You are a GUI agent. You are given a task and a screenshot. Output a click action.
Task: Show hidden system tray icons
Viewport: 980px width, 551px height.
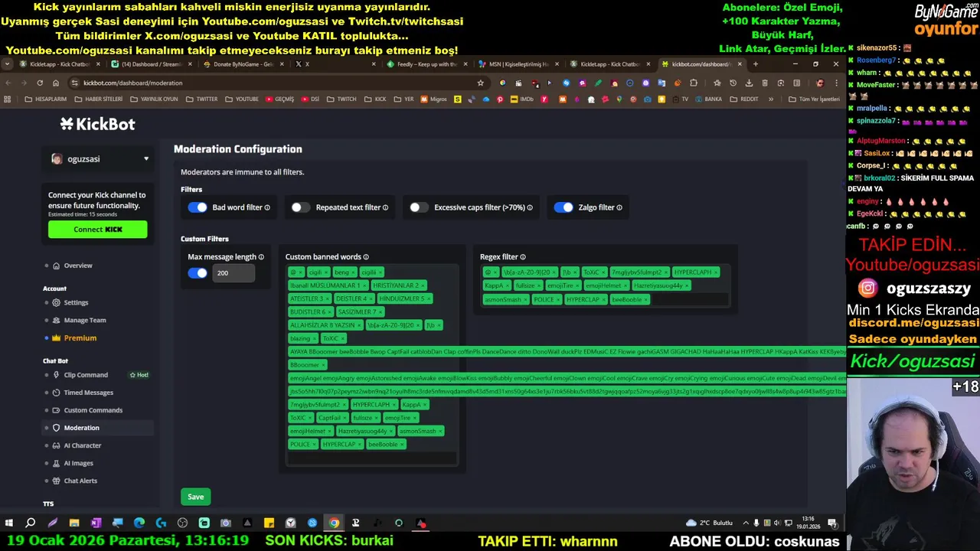746,523
